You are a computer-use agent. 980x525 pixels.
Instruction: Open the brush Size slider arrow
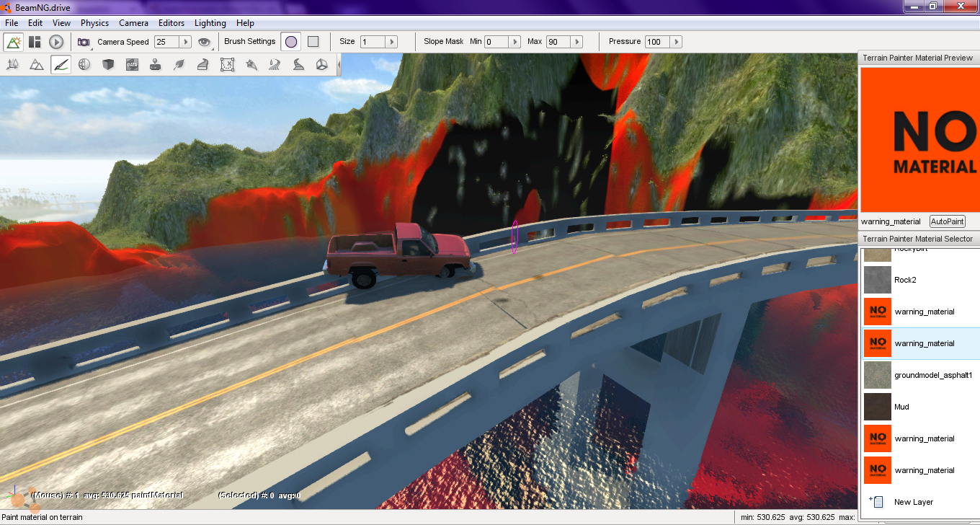click(391, 42)
